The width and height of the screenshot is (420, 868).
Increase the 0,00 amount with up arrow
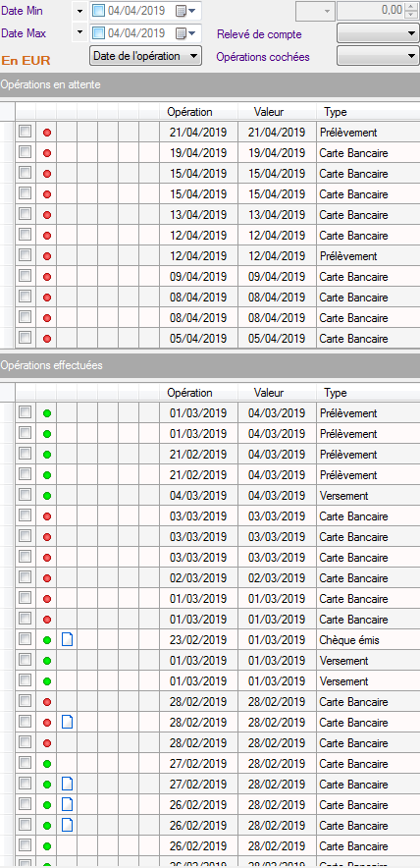coord(411,6)
